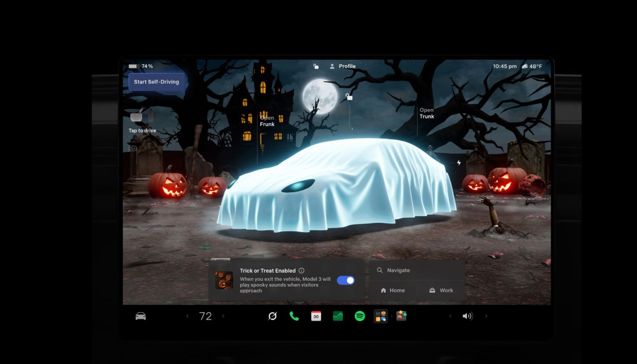Tap the Navigate search field
The image size is (637, 364).
pos(417,270)
